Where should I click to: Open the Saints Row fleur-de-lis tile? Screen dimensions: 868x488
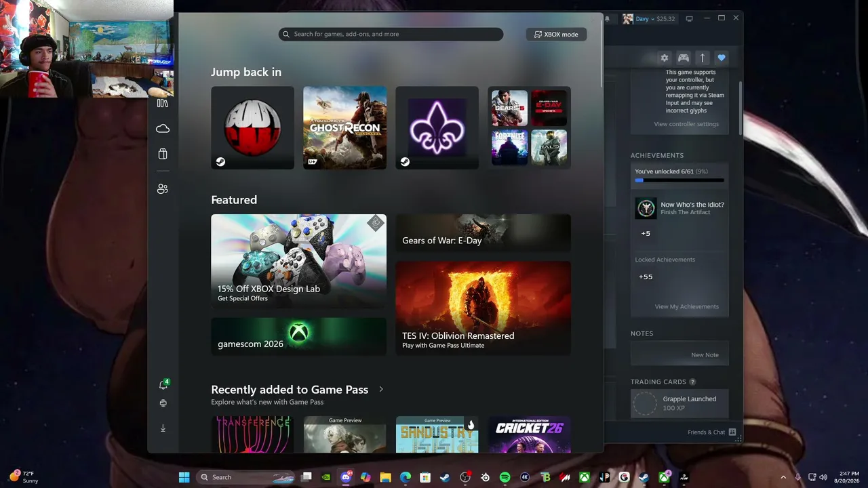[437, 127]
